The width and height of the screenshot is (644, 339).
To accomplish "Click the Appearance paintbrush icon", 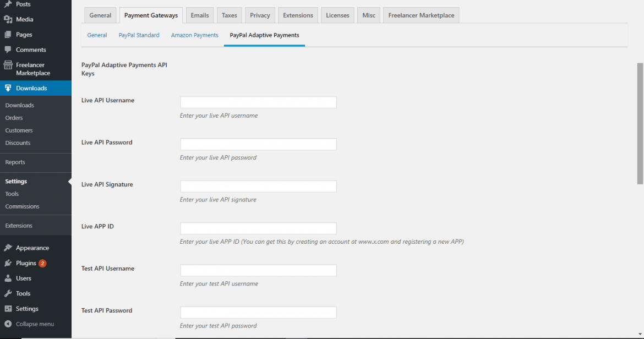I will tap(8, 248).
